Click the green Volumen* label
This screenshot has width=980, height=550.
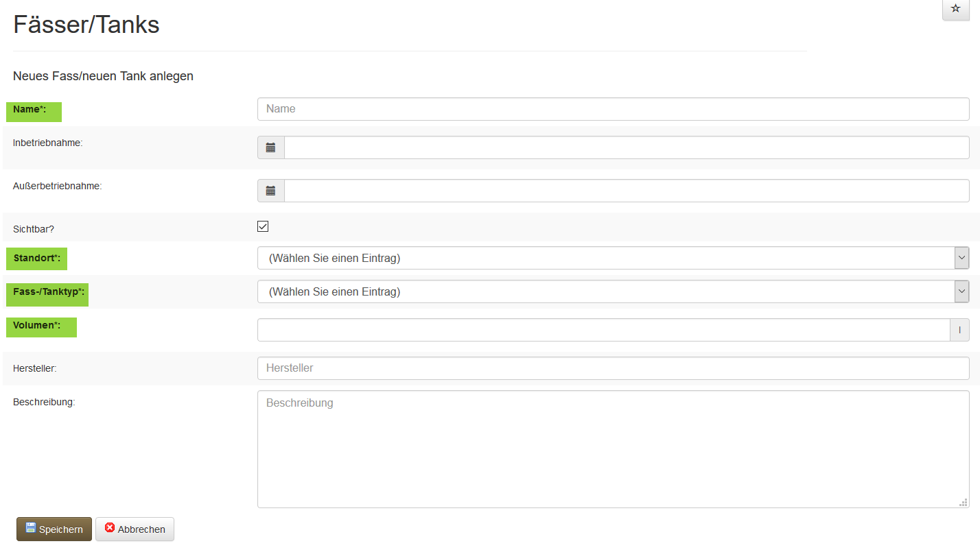[41, 327]
